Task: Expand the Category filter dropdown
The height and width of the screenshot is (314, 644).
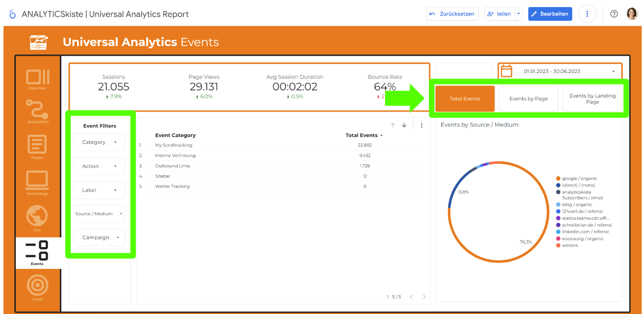Action: pyautogui.click(x=99, y=142)
